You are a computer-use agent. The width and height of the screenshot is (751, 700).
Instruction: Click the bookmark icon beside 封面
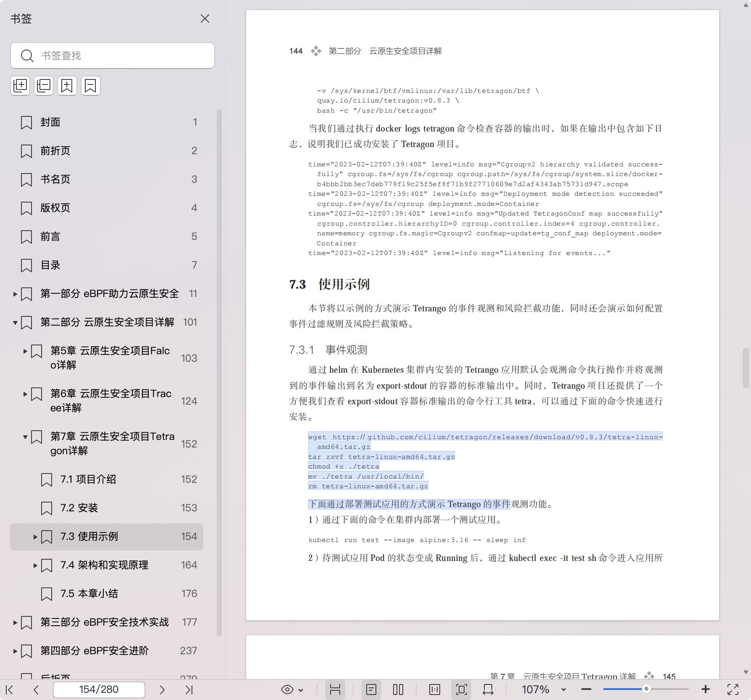point(26,122)
